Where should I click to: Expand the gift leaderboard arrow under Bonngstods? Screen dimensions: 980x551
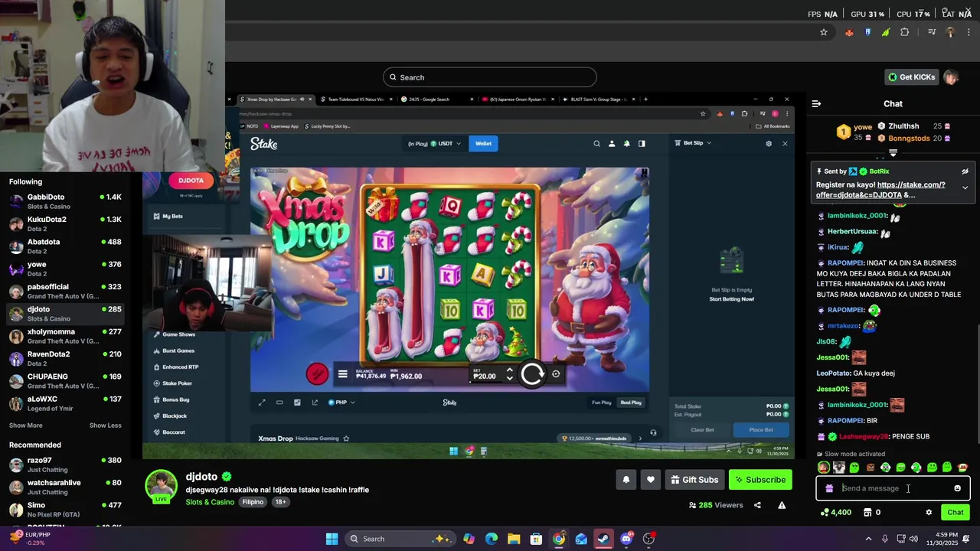[893, 153]
